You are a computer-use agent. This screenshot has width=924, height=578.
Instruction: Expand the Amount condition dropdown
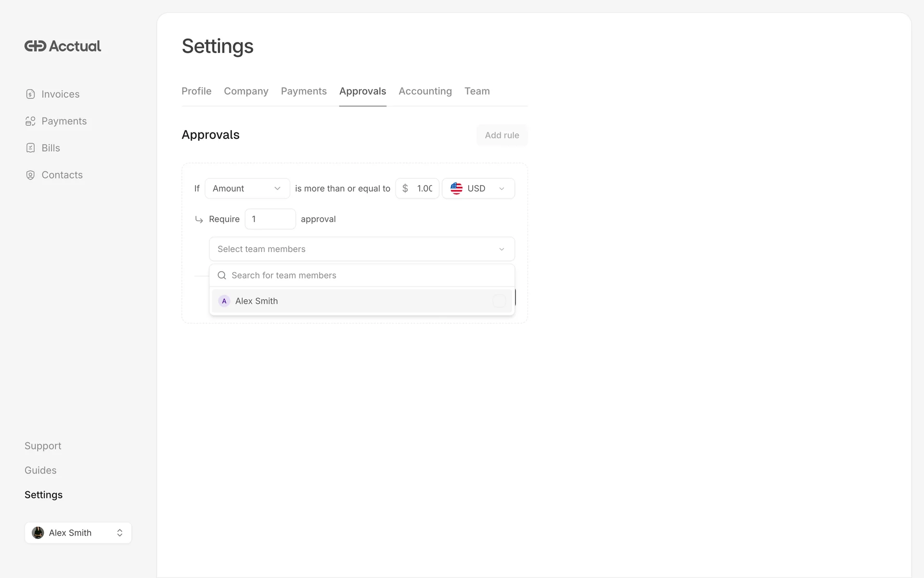(x=247, y=188)
